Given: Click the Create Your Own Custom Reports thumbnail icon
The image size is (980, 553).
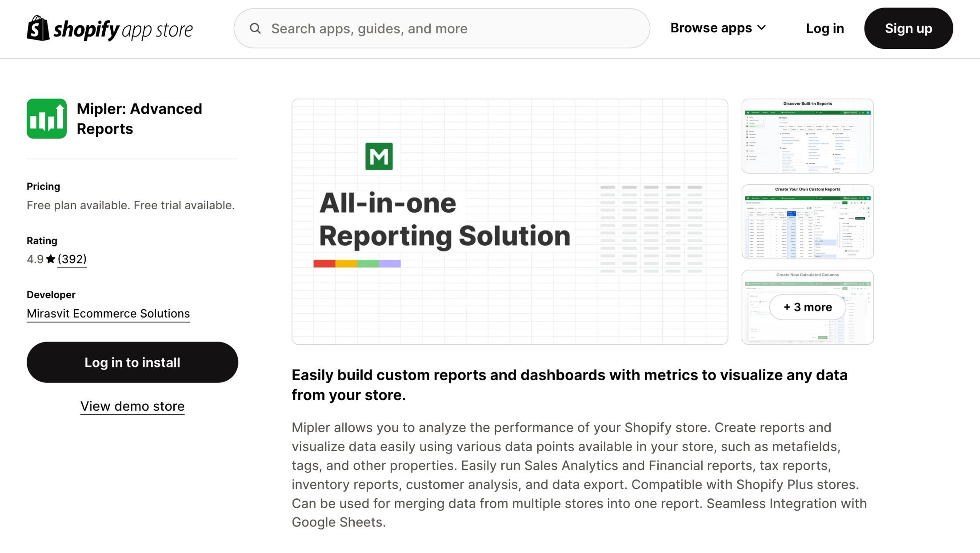Looking at the screenshot, I should click(x=807, y=221).
